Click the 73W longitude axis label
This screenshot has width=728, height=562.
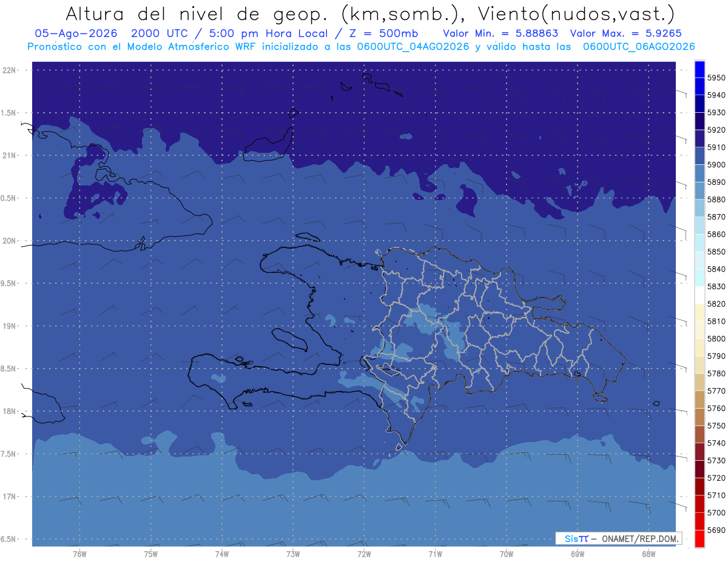pos(293,554)
